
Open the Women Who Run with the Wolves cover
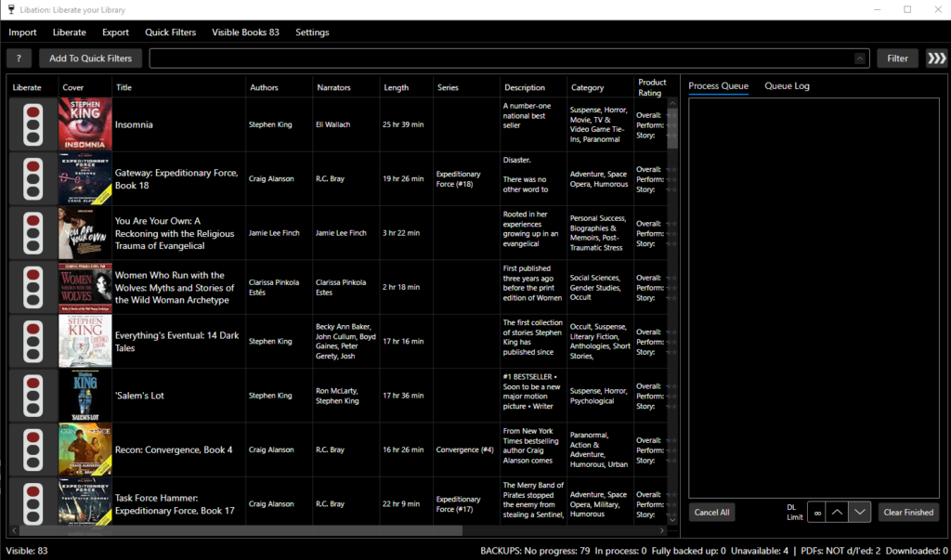click(x=85, y=287)
